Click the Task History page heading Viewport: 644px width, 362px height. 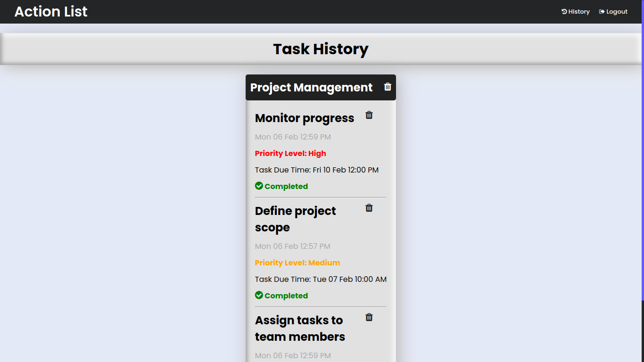pos(321,49)
